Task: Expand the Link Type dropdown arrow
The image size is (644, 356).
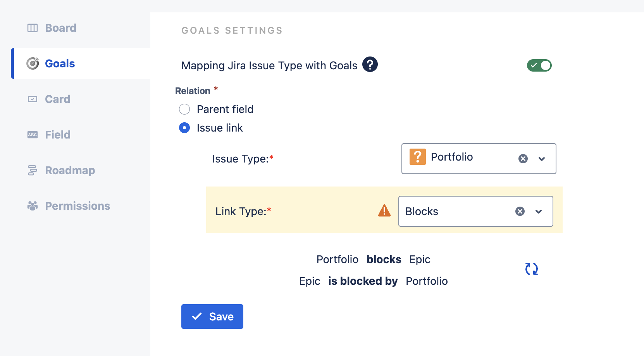Action: (x=539, y=211)
